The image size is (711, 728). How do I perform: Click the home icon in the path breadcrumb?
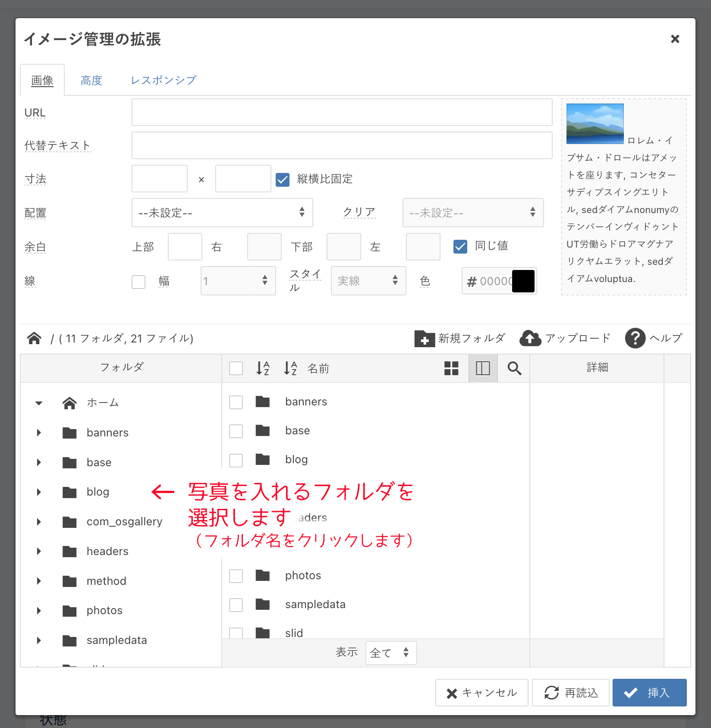(x=35, y=339)
